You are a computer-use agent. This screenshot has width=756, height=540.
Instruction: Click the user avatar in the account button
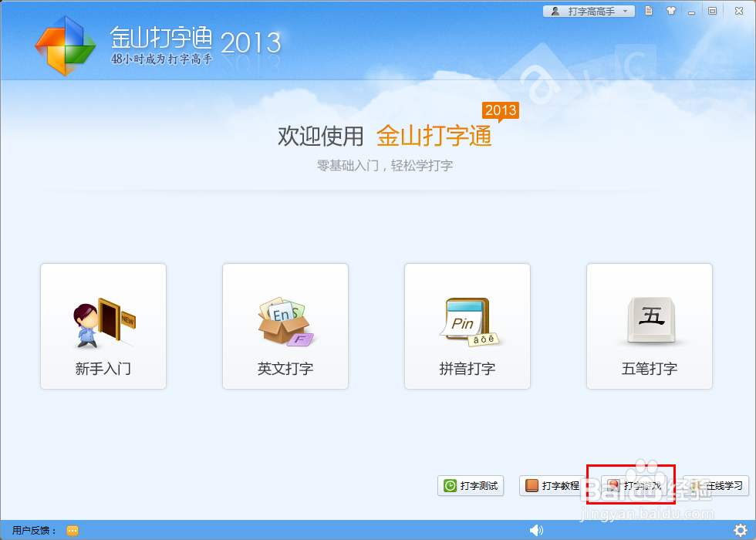(x=557, y=11)
